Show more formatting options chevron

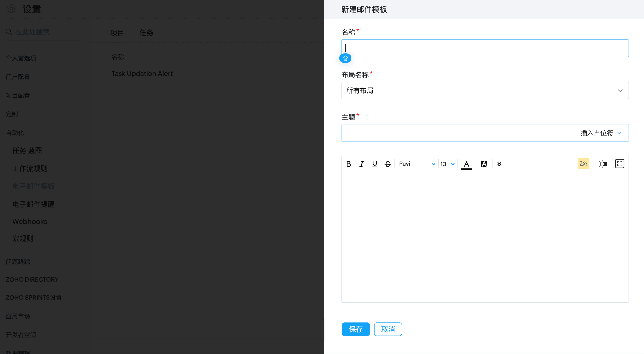(x=499, y=164)
